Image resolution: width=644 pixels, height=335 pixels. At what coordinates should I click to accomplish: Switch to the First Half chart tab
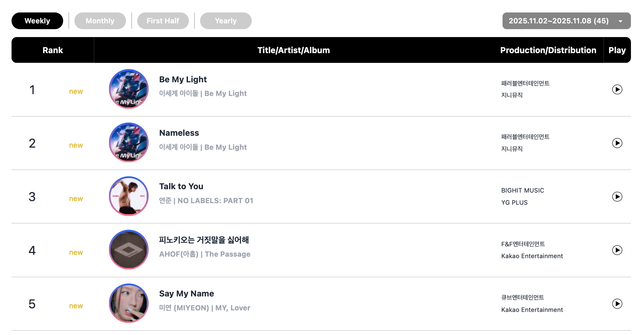163,21
